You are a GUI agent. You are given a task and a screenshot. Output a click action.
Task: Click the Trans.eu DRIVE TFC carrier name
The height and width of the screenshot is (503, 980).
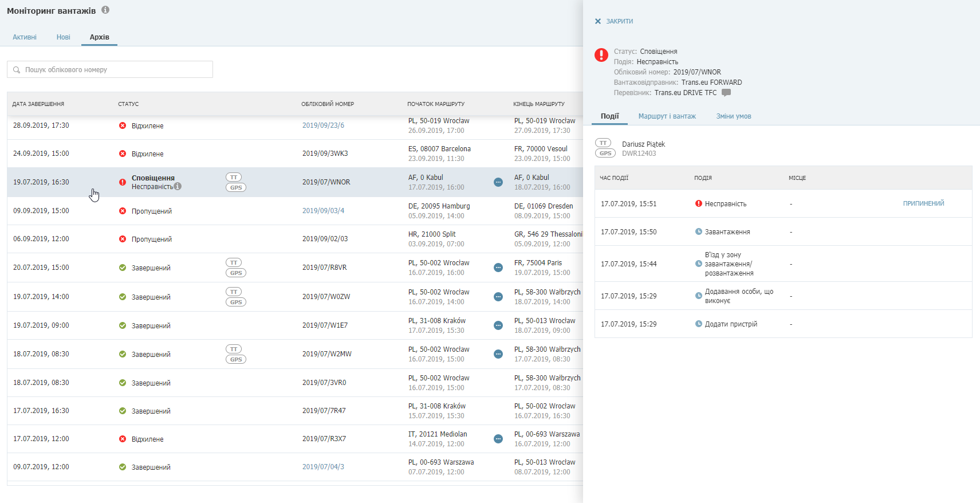[x=686, y=93]
